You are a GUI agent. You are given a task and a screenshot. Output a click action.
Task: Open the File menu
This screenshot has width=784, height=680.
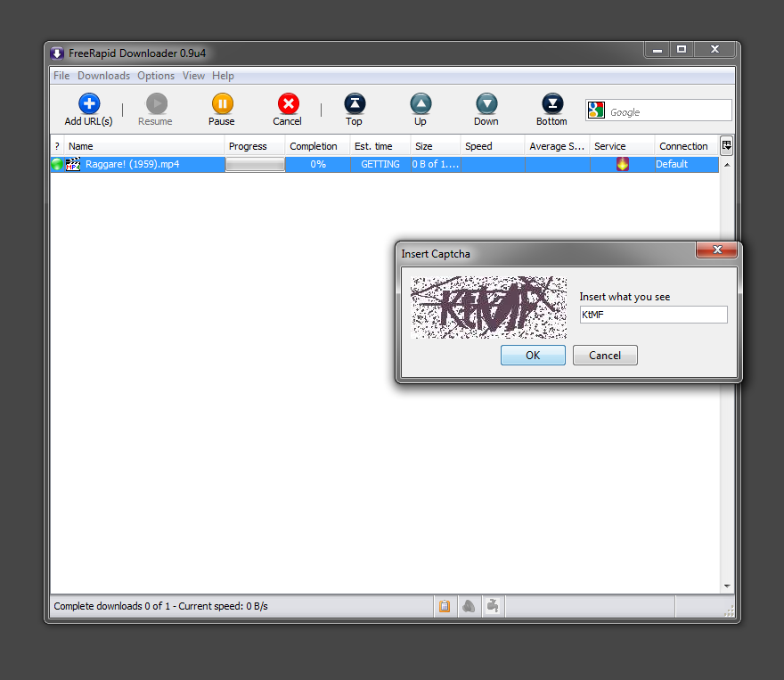tap(61, 76)
